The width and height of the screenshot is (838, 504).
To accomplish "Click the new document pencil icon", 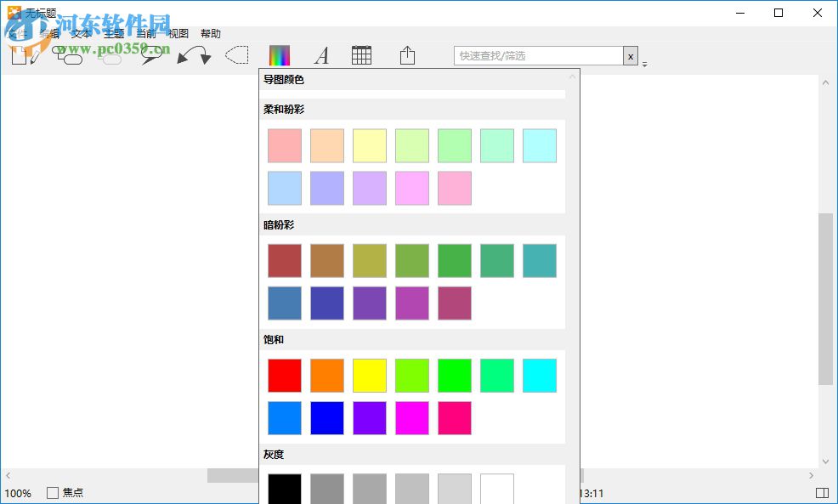I will (x=24, y=54).
